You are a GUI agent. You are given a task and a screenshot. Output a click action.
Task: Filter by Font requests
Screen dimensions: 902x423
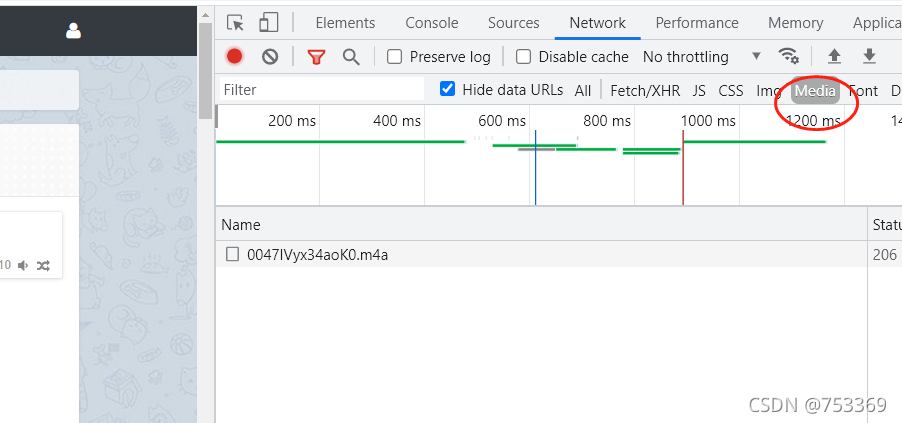tap(863, 90)
